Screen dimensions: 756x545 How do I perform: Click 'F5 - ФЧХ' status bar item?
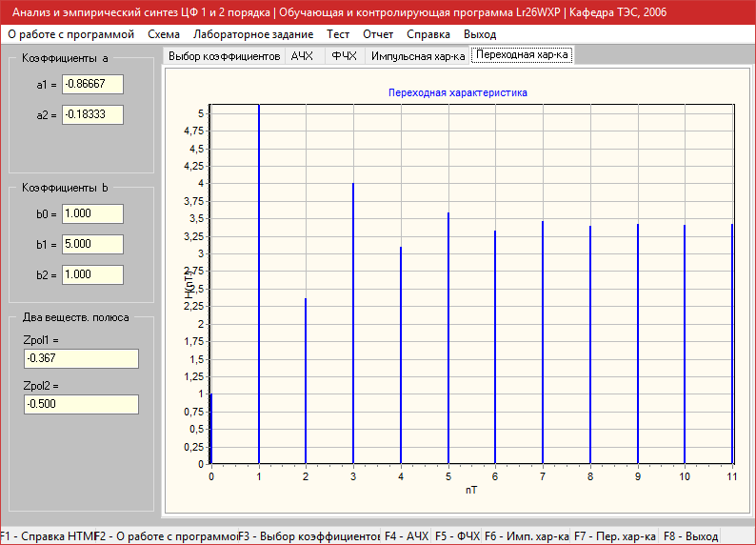pos(457,536)
